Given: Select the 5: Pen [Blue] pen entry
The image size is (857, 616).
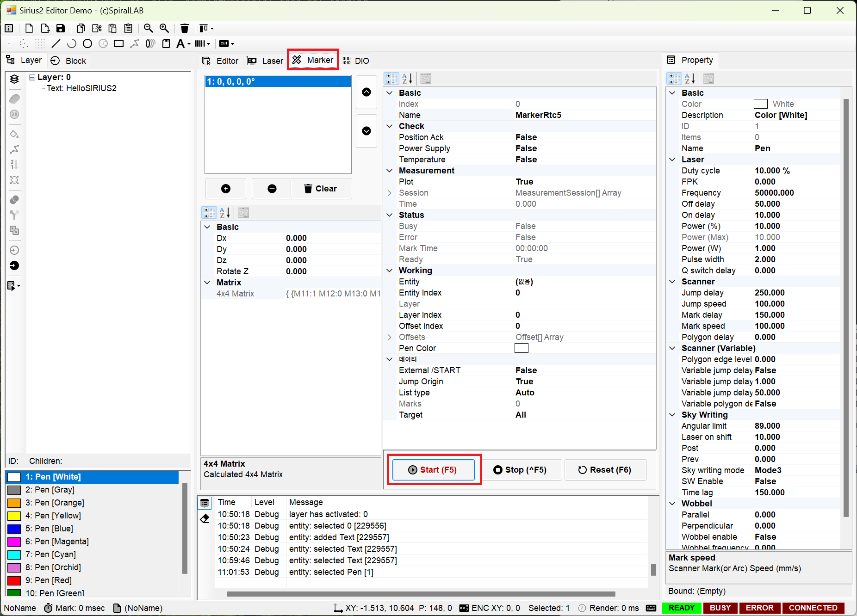Looking at the screenshot, I should pyautogui.click(x=92, y=529).
